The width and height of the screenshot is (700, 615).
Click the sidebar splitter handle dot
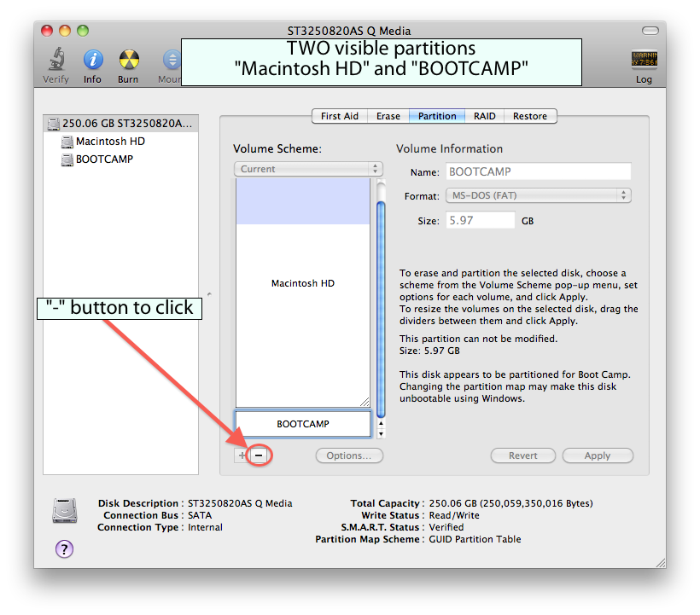coord(209,294)
